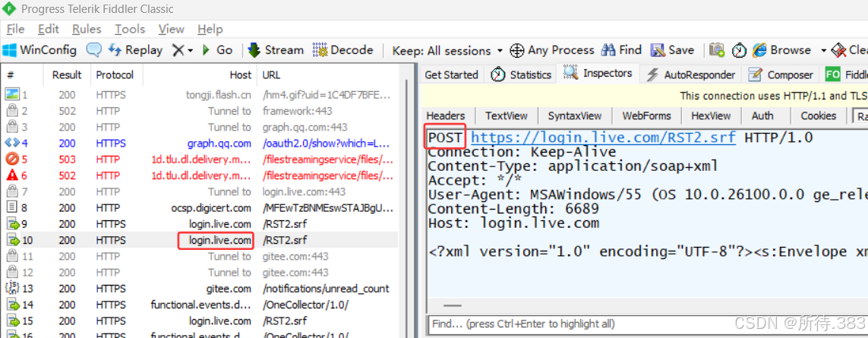Click the Browse Internet Explorer button
The image size is (868, 338).
click(781, 50)
